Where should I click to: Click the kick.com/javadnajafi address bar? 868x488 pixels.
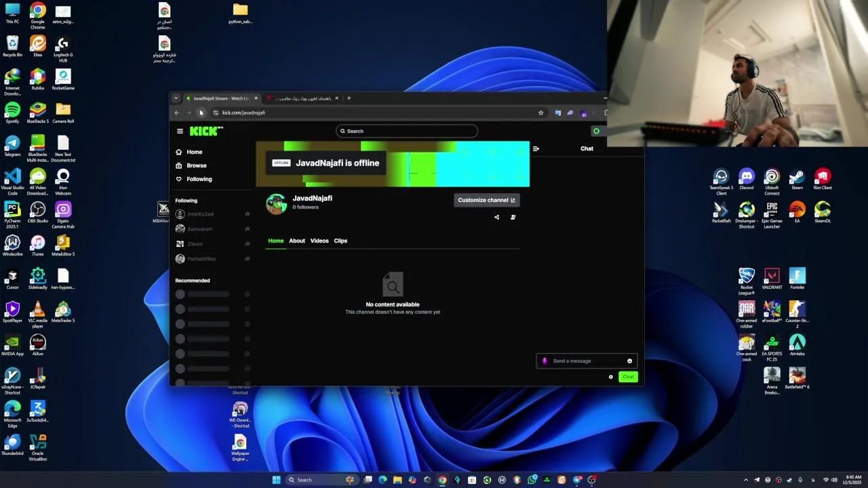376,113
